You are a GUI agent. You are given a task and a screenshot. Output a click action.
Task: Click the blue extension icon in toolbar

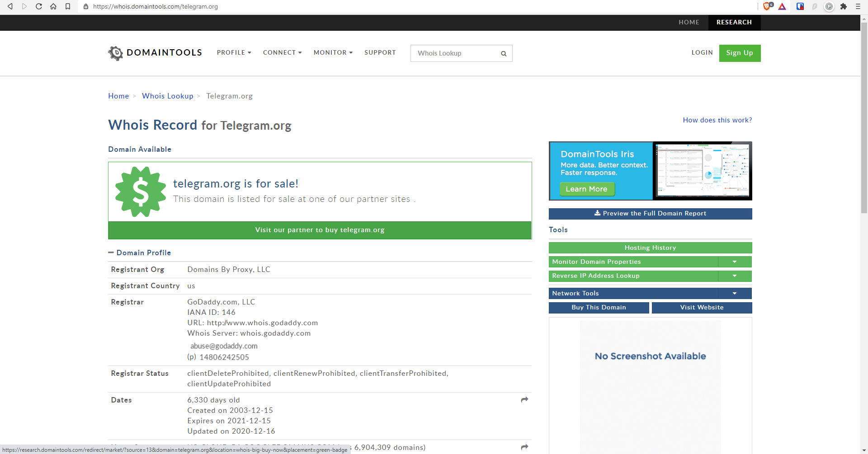tap(800, 6)
